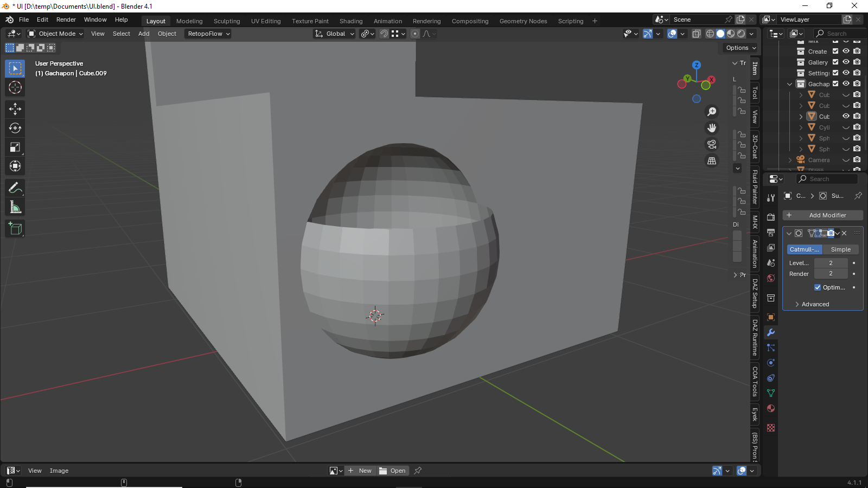Open the Global transform orientation dropdown

tap(334, 34)
